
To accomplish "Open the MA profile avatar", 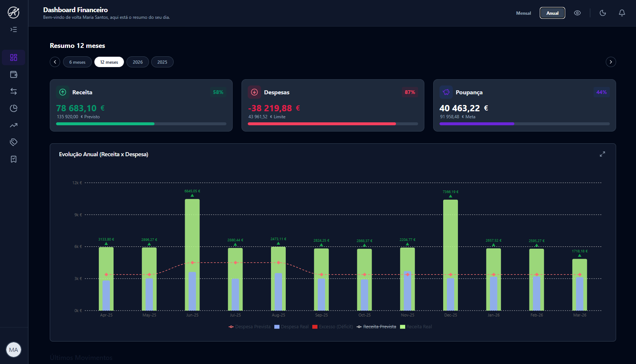I will [x=14, y=350].
